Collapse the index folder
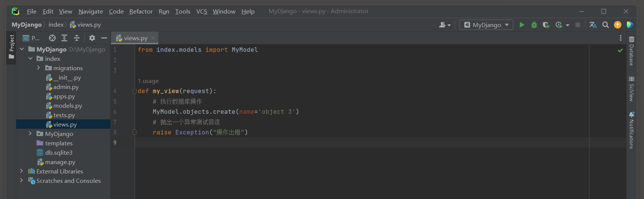Image resolution: width=644 pixels, height=199 pixels. click(30, 59)
